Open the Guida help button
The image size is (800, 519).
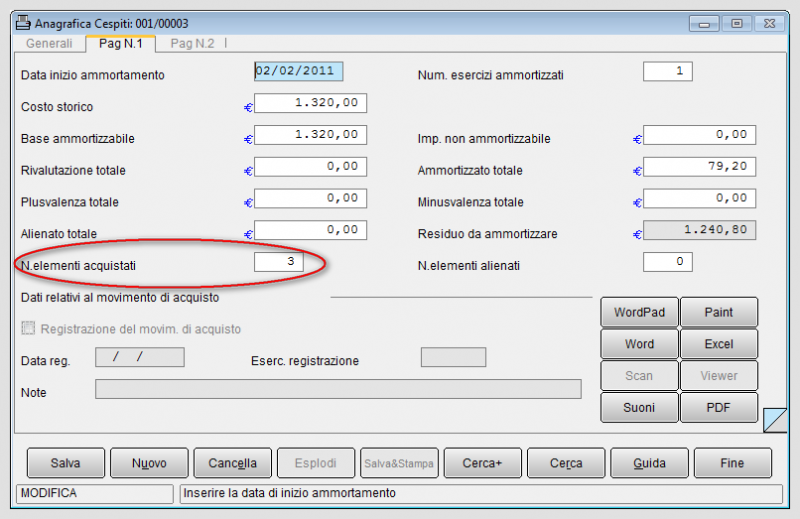click(649, 463)
